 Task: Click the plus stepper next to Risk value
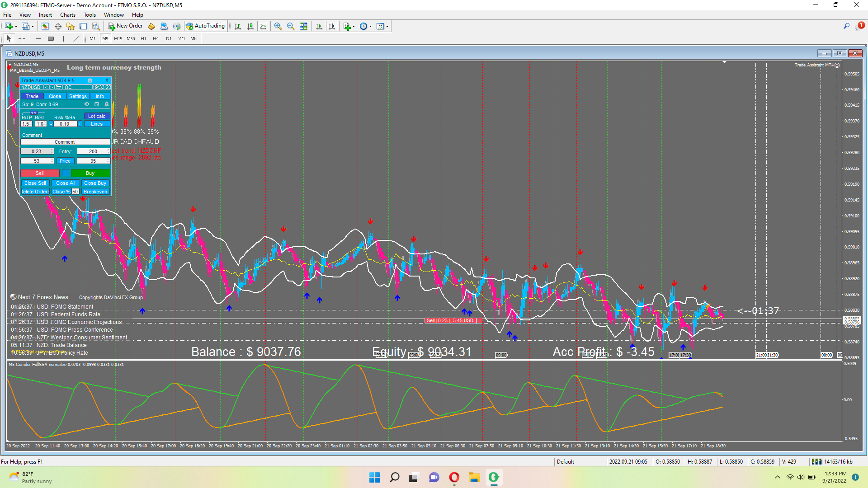pos(80,124)
